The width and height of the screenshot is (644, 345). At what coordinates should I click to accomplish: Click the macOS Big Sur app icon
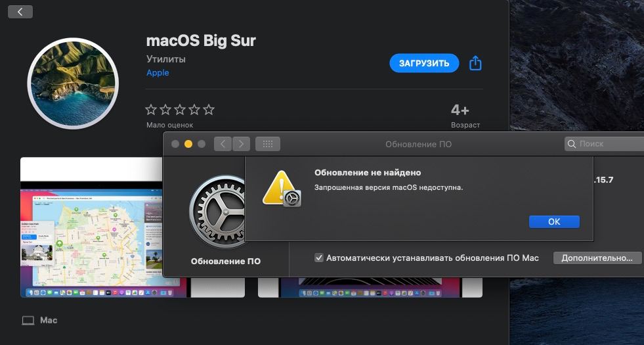(x=73, y=83)
